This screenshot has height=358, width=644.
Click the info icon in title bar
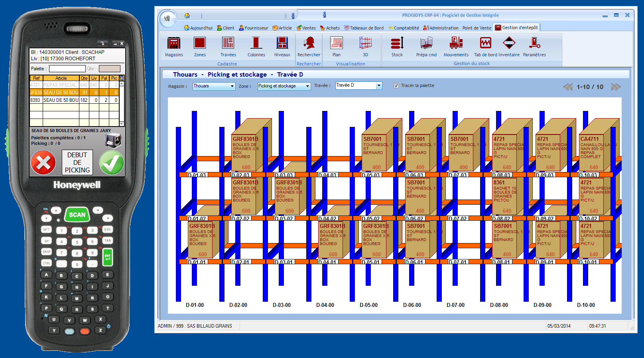point(324,15)
